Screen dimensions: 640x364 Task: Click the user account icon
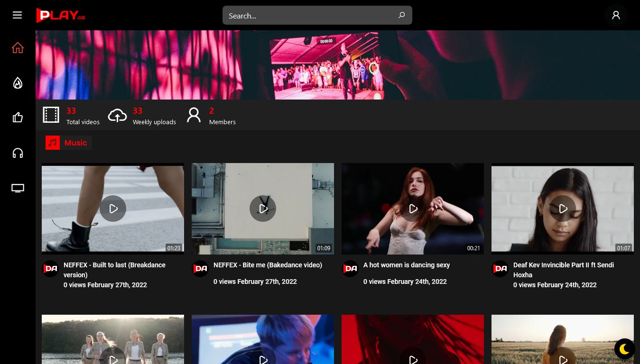[x=616, y=15]
